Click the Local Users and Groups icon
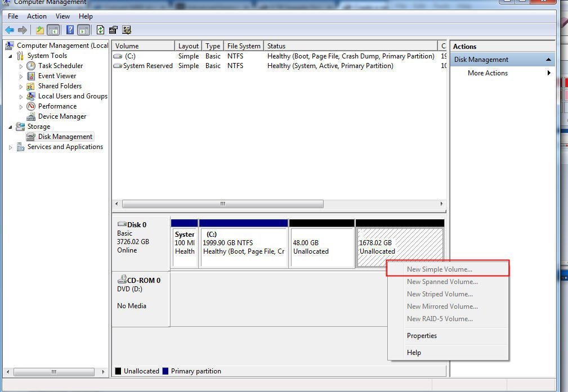568x392 pixels. click(31, 96)
